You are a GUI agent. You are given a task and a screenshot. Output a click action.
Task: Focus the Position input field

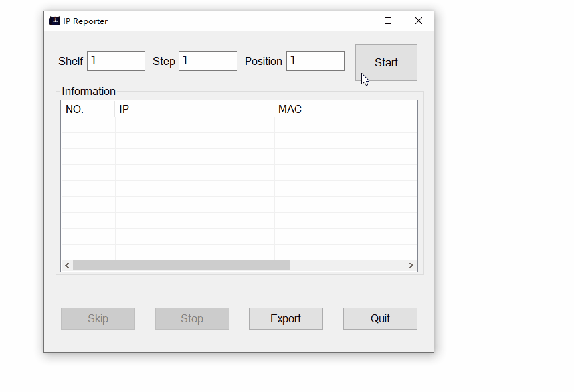click(315, 61)
